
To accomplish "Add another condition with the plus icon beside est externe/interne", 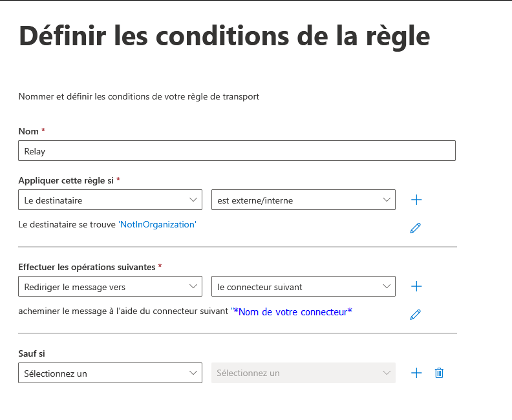I will [416, 200].
